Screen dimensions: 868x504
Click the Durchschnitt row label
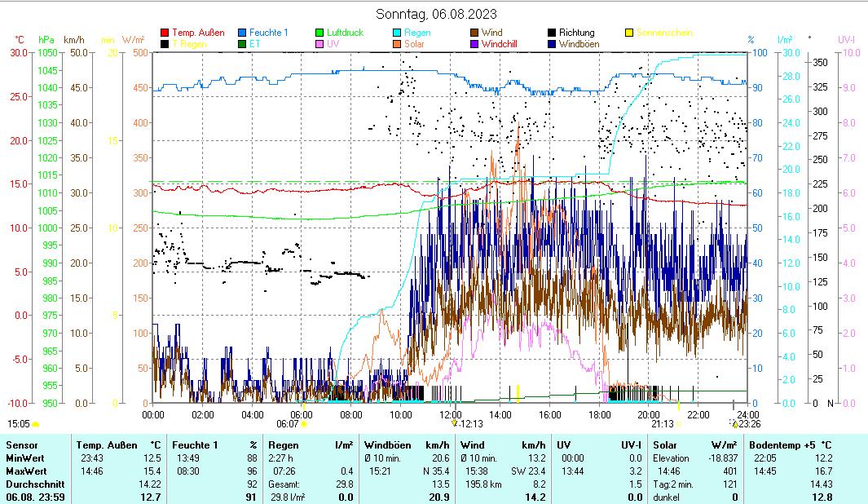pos(33,484)
